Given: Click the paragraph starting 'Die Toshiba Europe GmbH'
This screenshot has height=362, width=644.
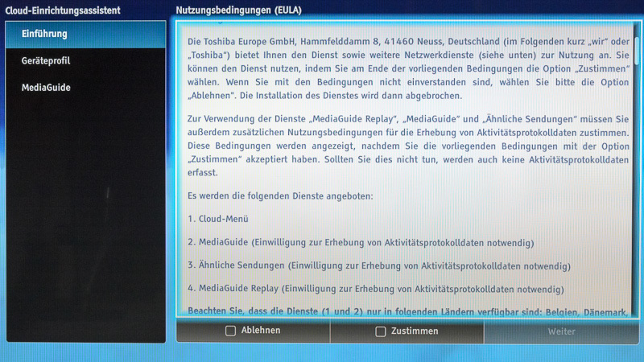Looking at the screenshot, I should tap(408, 68).
